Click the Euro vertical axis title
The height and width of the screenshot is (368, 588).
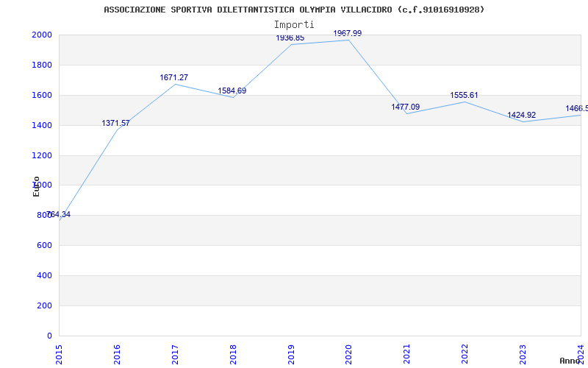pyautogui.click(x=36, y=186)
